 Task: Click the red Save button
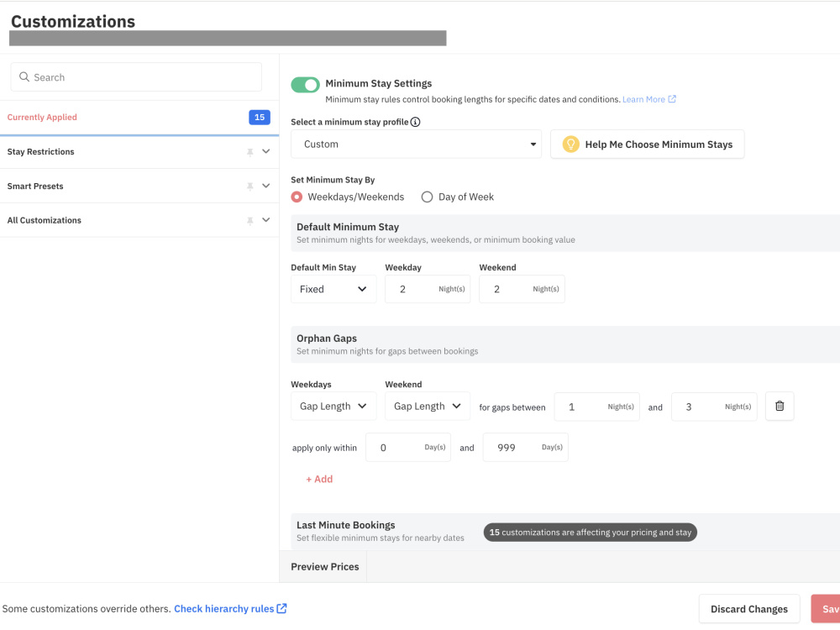coord(826,609)
